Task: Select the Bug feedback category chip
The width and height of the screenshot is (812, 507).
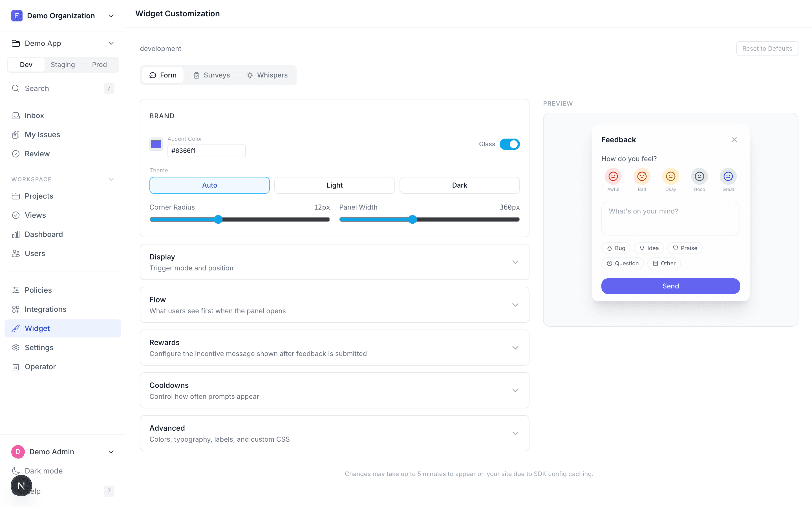Action: coord(616,248)
